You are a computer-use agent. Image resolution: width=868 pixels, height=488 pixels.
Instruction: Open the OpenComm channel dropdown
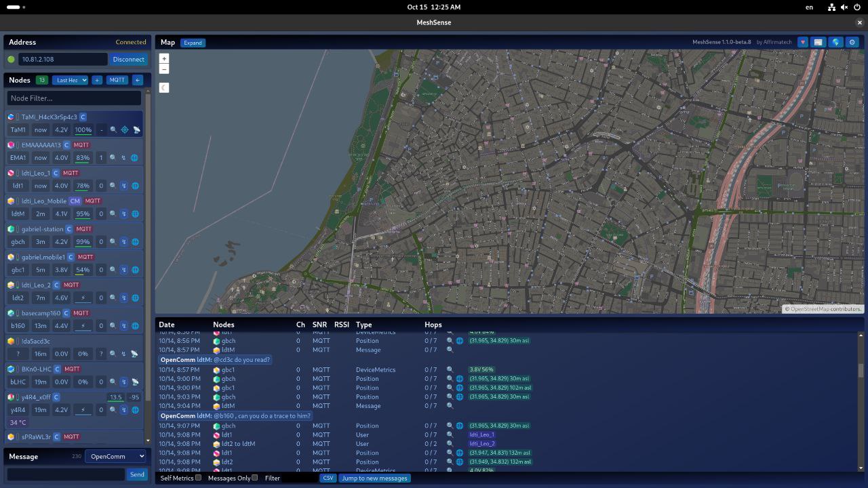(115, 456)
